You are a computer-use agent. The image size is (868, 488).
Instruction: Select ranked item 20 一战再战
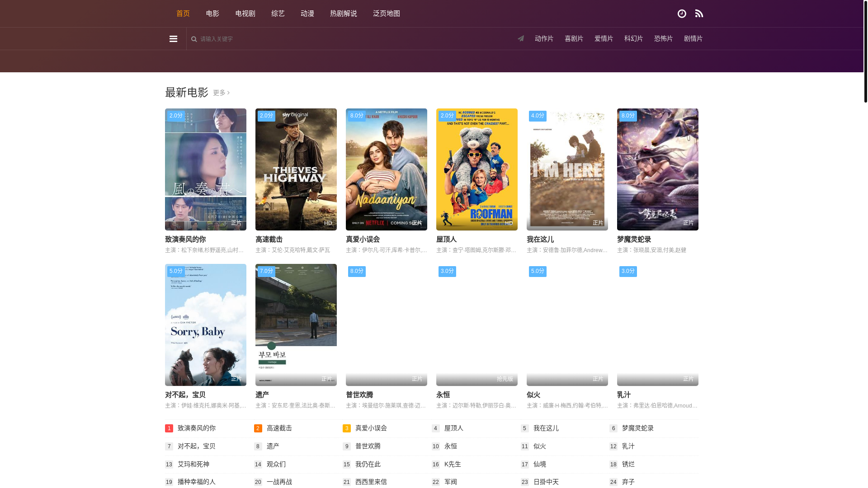pyautogui.click(x=279, y=482)
